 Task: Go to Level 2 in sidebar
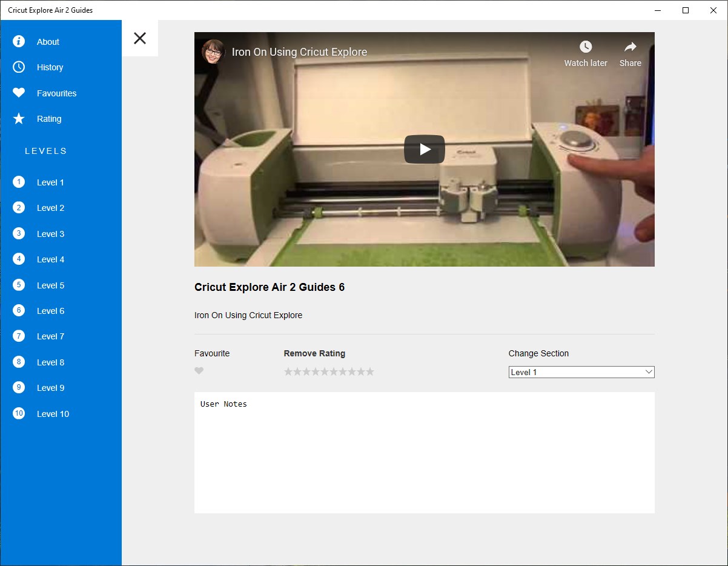[50, 208]
